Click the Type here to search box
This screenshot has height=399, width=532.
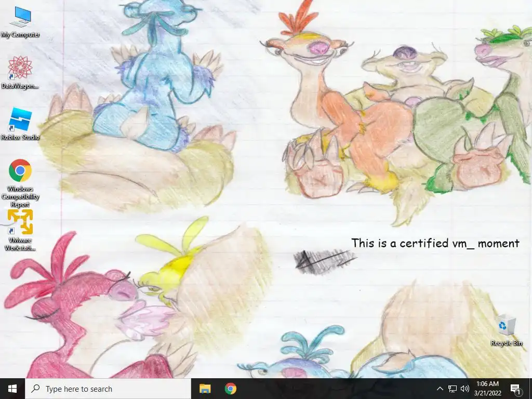108,389
